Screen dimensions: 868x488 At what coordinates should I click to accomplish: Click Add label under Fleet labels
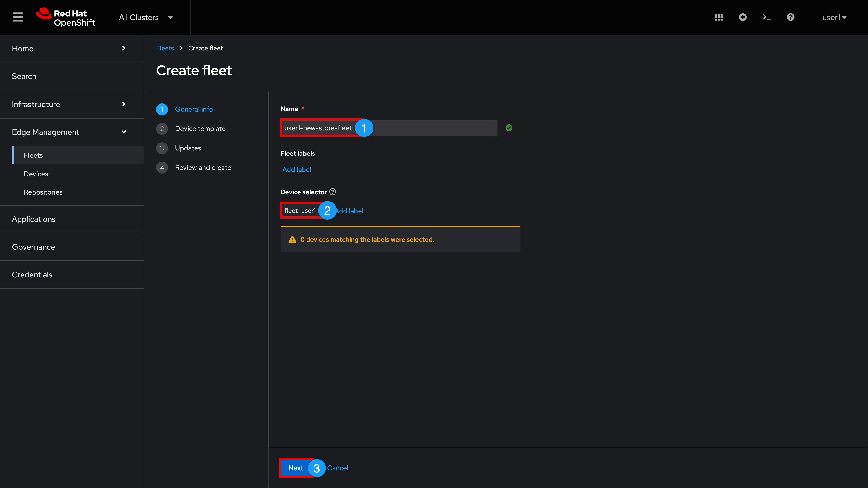point(297,169)
